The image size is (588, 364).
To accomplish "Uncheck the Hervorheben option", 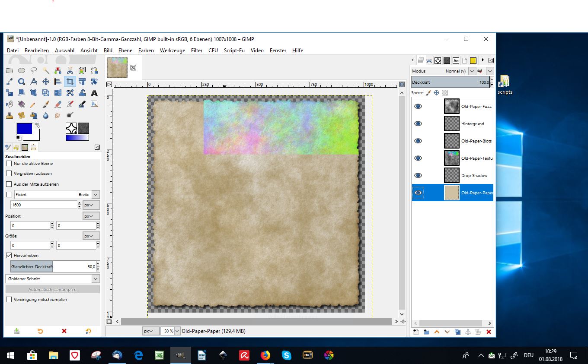I will [x=9, y=255].
